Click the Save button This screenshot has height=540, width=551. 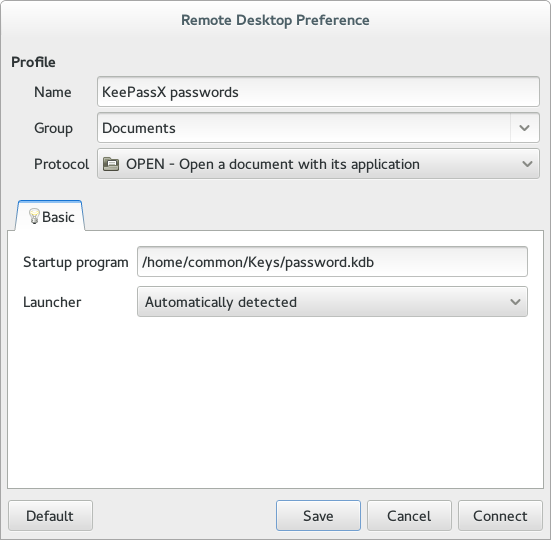(x=318, y=516)
